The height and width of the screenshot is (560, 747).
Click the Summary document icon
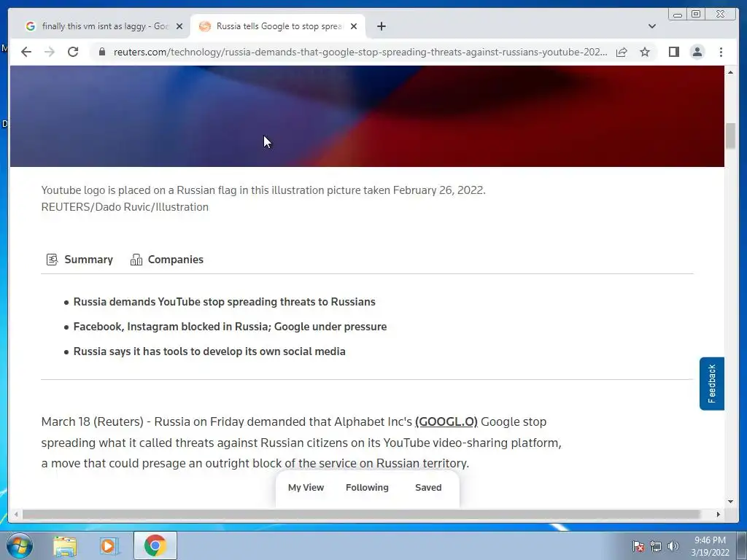[52, 260]
